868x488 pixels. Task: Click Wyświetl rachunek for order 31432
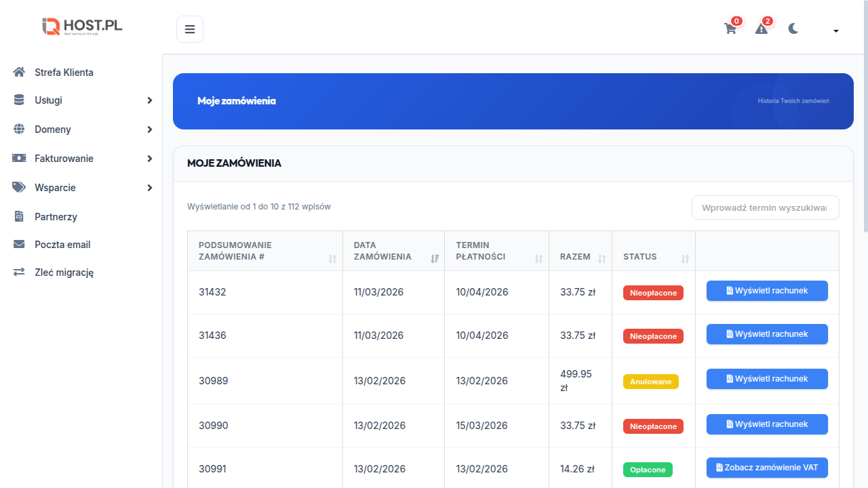pyautogui.click(x=767, y=291)
